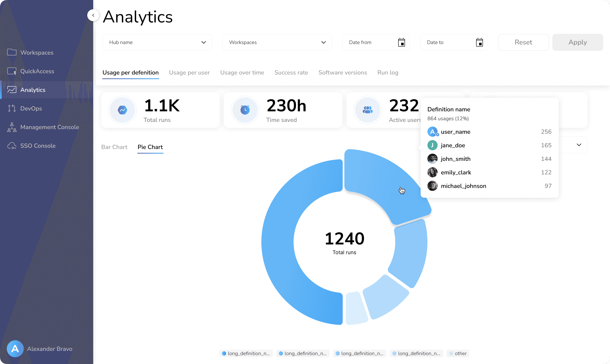Screen dimensions: 610x364
Task: Collapse the sidebar with the arrow button
Action: 93,15
